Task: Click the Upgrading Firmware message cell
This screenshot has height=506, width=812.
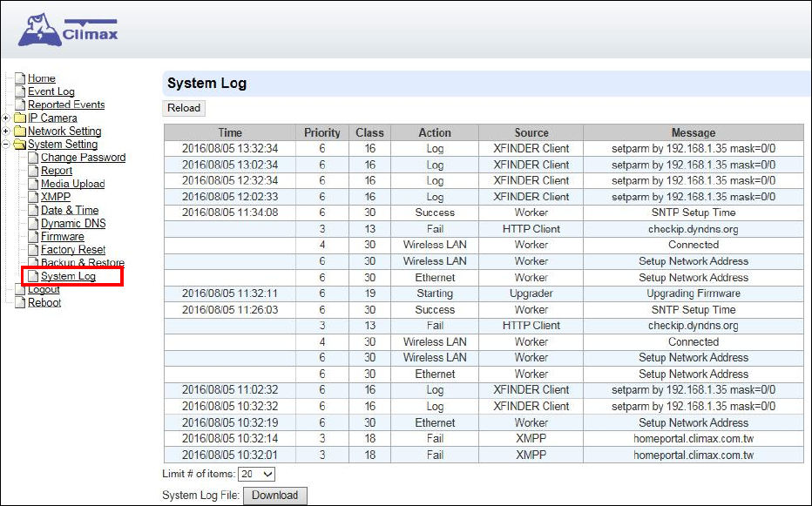Action: [694, 293]
